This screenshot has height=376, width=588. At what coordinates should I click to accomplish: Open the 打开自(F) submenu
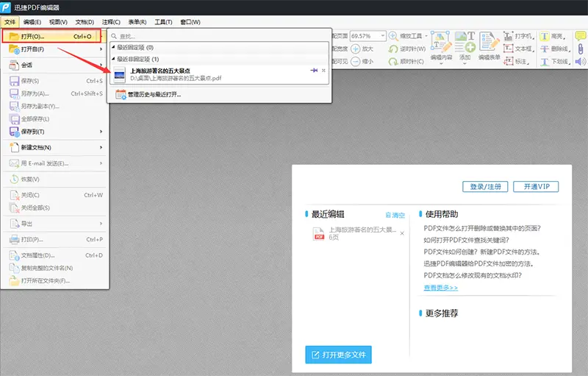(x=54, y=49)
